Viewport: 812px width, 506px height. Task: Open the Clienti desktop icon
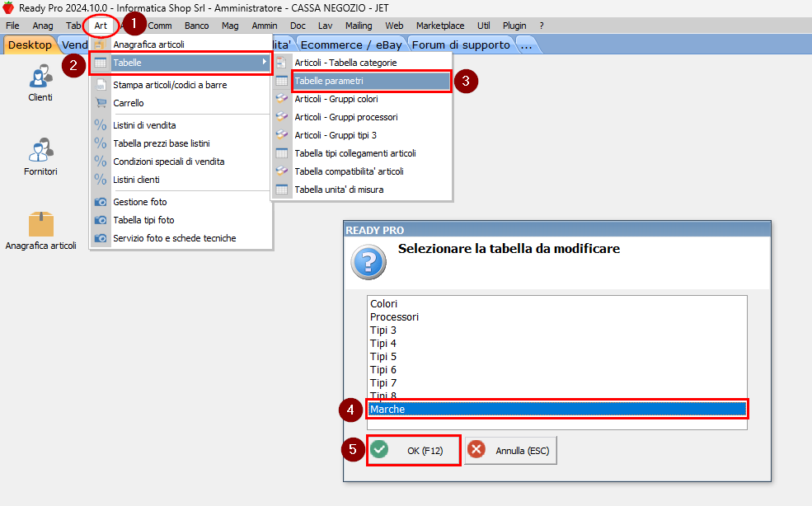pyautogui.click(x=40, y=77)
